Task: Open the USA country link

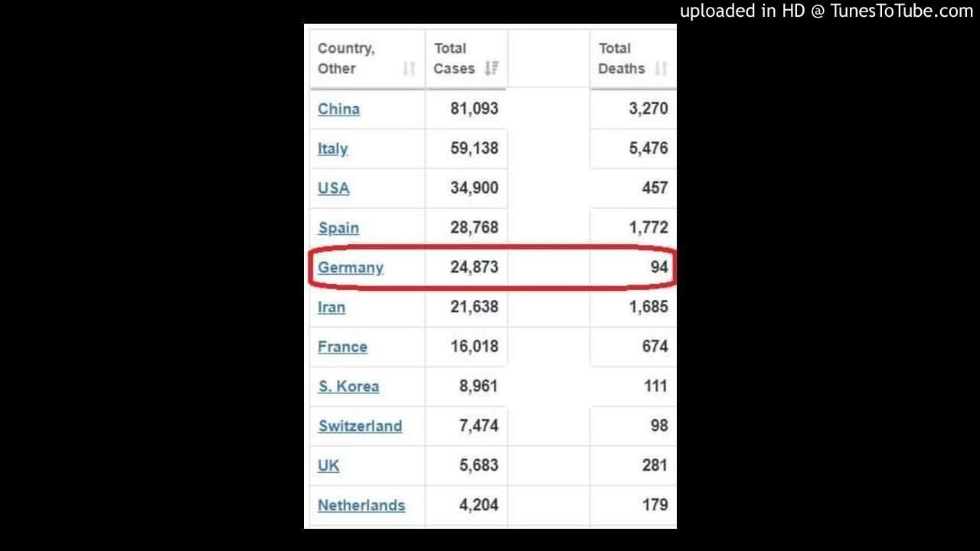Action: click(x=333, y=188)
